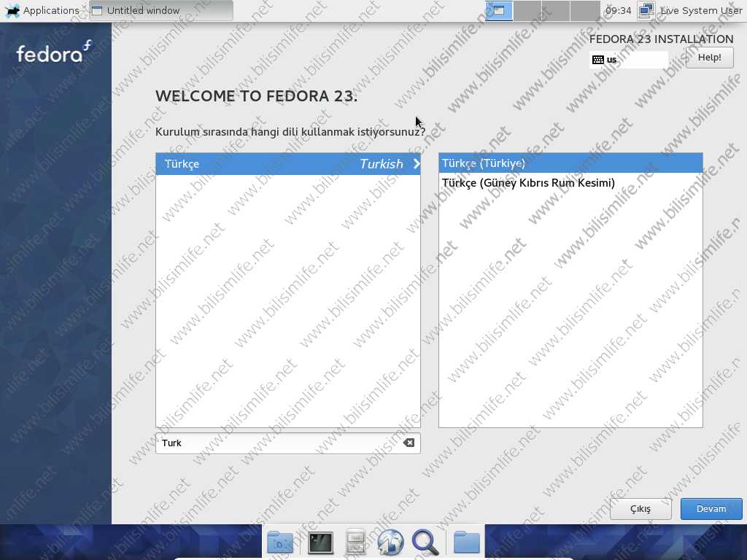This screenshot has width=747, height=560.
Task: Select Türkçe (Güney Kıbrıs Rum Kesimi) locale
Action: point(570,183)
